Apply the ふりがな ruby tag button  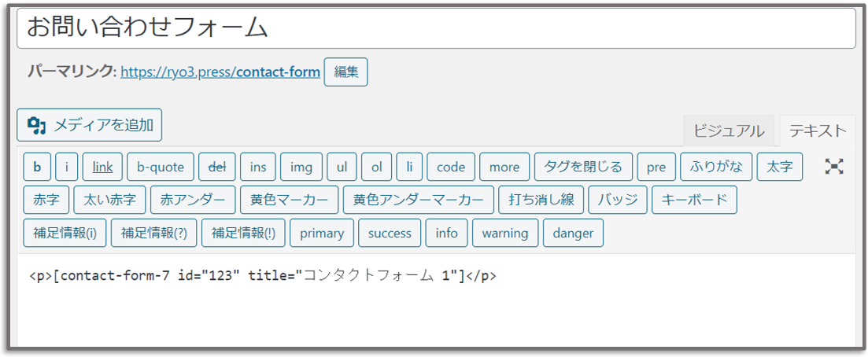pos(716,167)
